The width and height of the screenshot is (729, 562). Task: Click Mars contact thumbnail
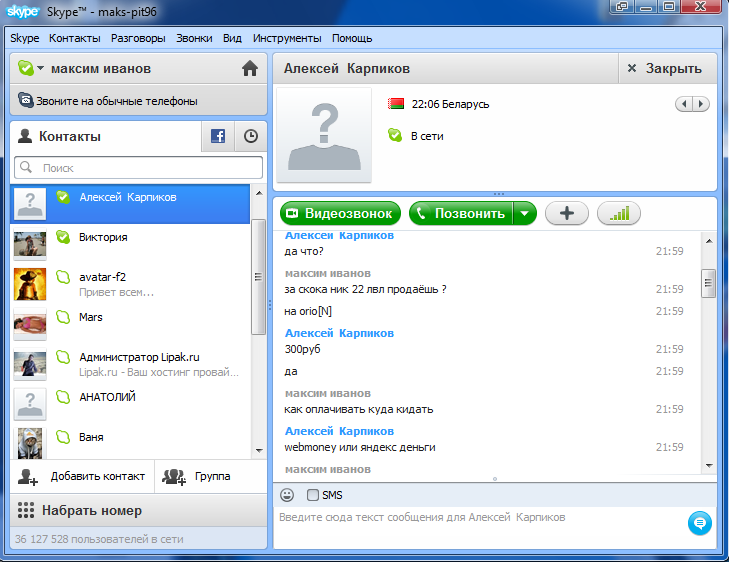(x=30, y=324)
